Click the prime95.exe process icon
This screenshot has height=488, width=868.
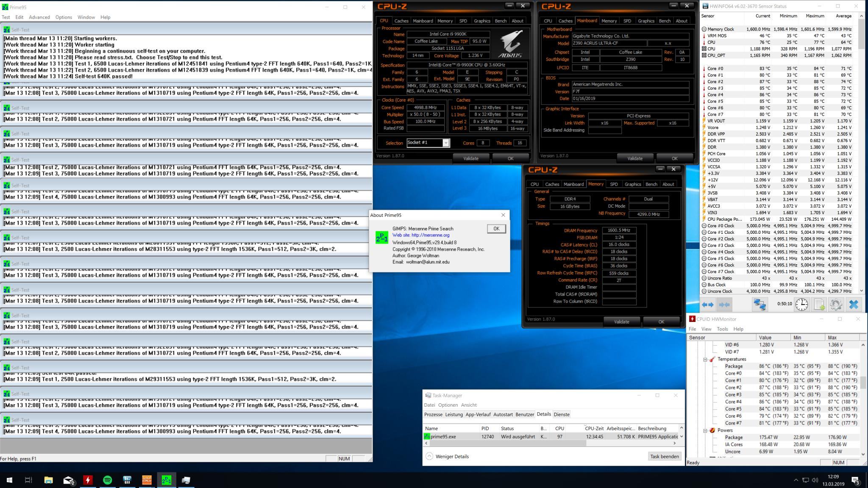[x=427, y=436]
